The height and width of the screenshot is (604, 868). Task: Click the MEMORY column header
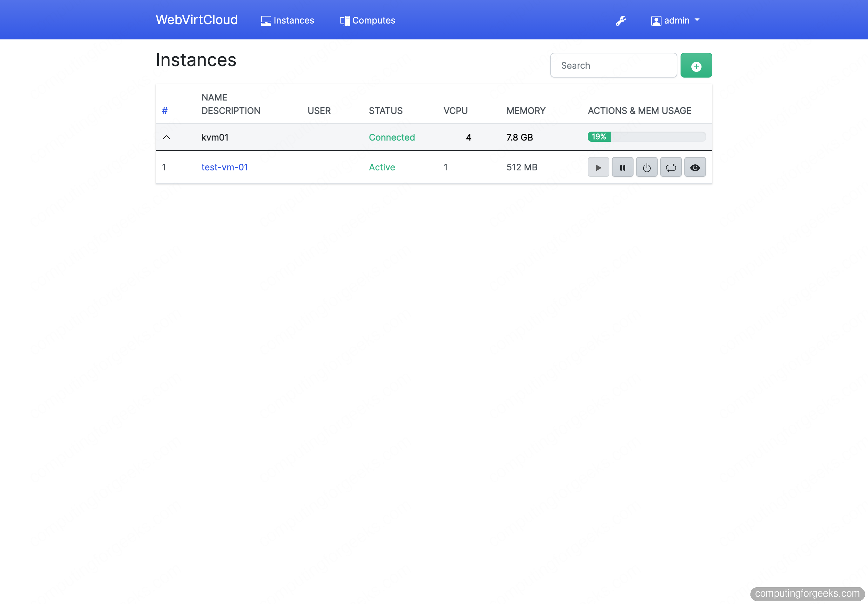[x=526, y=110]
